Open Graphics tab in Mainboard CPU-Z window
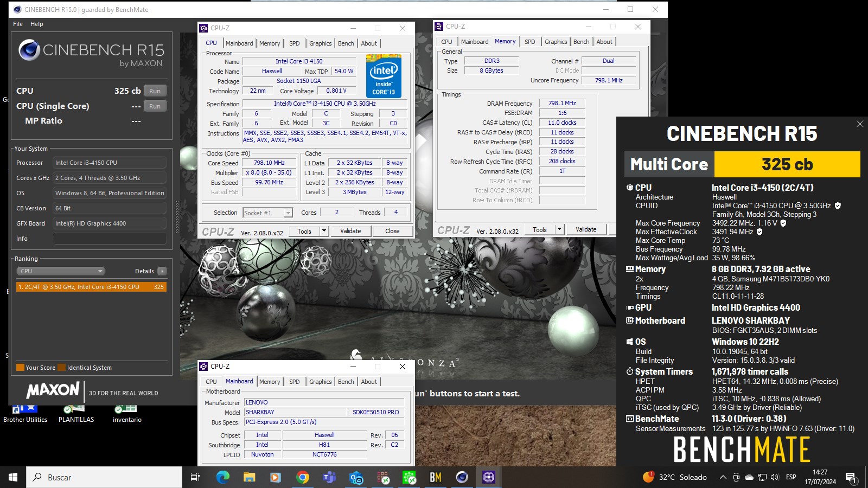This screenshot has height=488, width=868. [320, 382]
